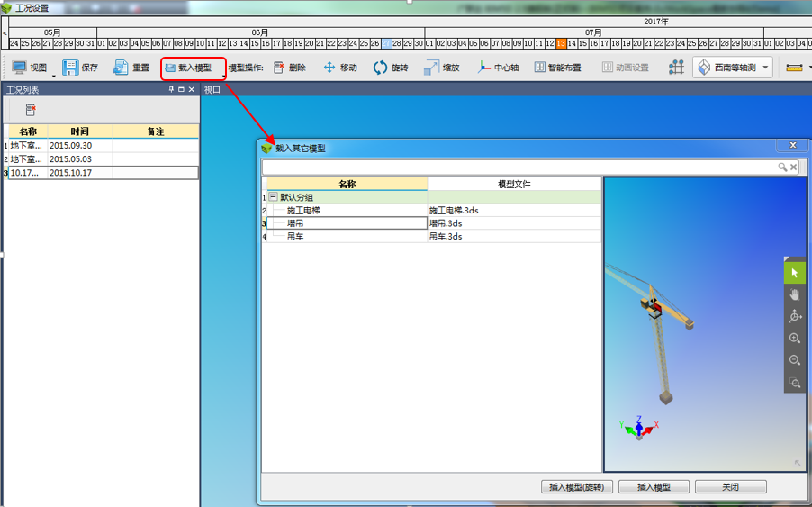This screenshot has width=812, height=507.
Task: Click the 塔吊.3ds file cell
Action: [514, 223]
